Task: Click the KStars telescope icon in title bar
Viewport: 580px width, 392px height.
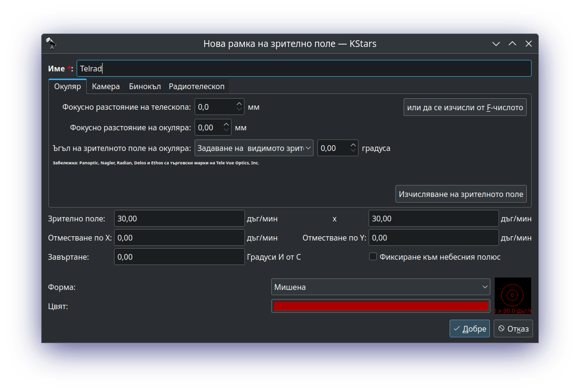Action: (x=51, y=44)
